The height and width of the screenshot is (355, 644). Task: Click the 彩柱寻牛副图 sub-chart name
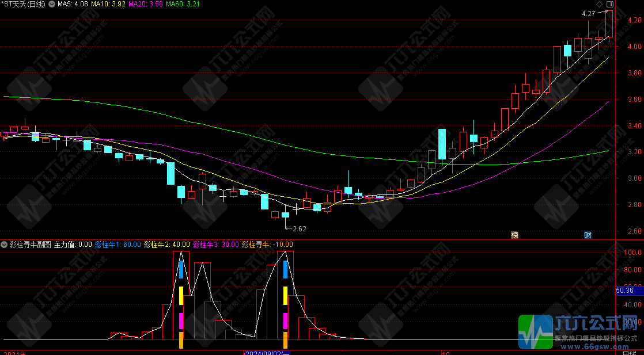click(x=30, y=245)
